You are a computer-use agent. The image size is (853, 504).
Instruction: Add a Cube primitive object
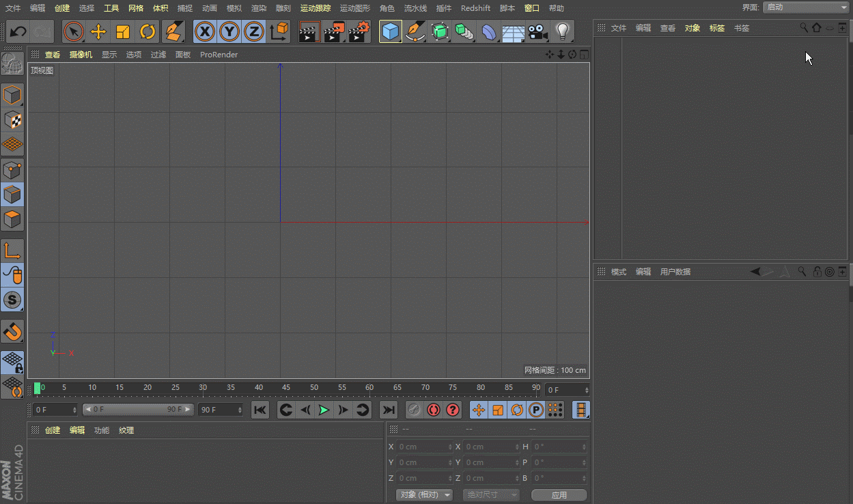click(390, 32)
